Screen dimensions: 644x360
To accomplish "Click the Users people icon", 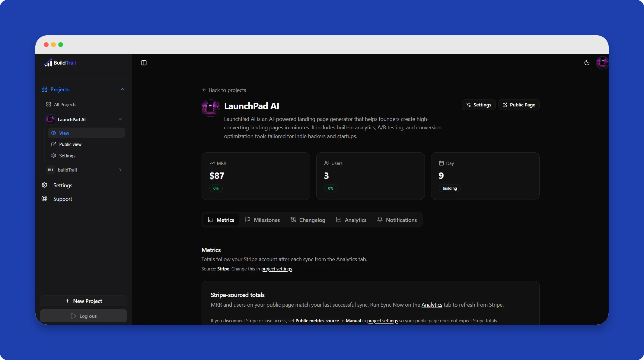I will tap(327, 163).
